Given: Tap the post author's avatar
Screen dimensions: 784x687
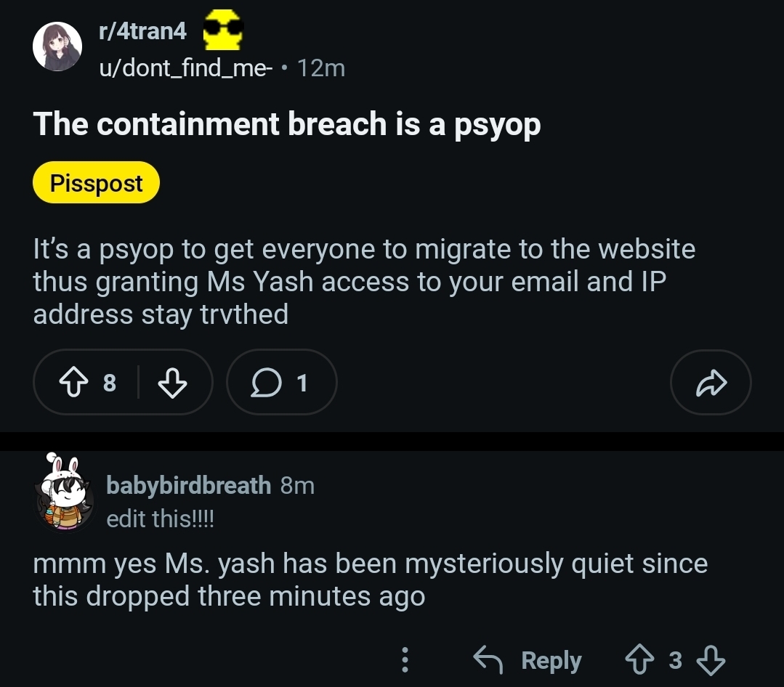Looking at the screenshot, I should tap(57, 46).
